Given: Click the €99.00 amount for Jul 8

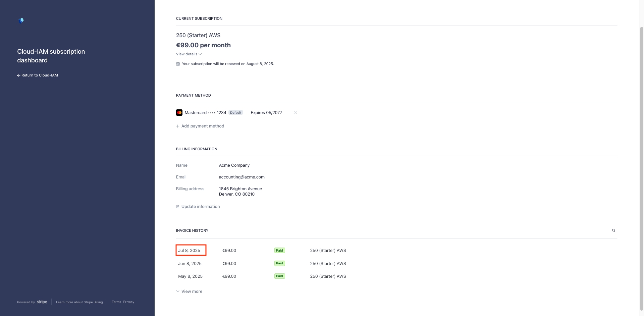Looking at the screenshot, I should (x=229, y=251).
